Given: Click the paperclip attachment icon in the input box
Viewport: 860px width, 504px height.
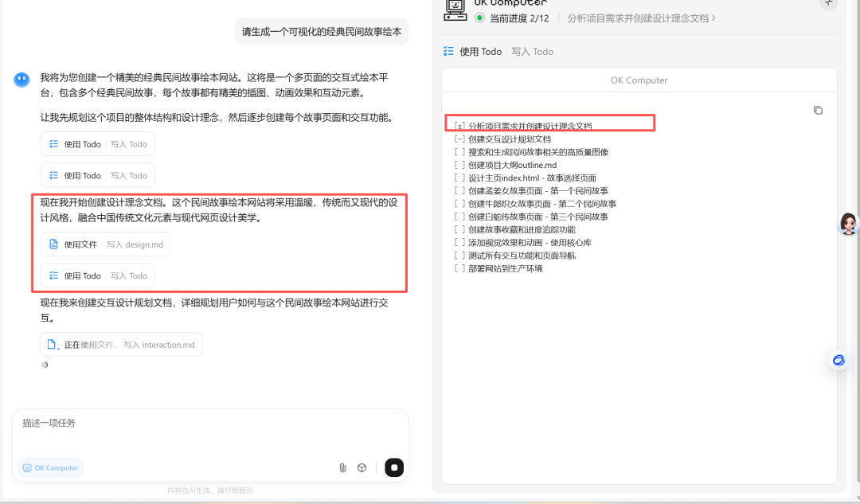Looking at the screenshot, I should pyautogui.click(x=342, y=467).
